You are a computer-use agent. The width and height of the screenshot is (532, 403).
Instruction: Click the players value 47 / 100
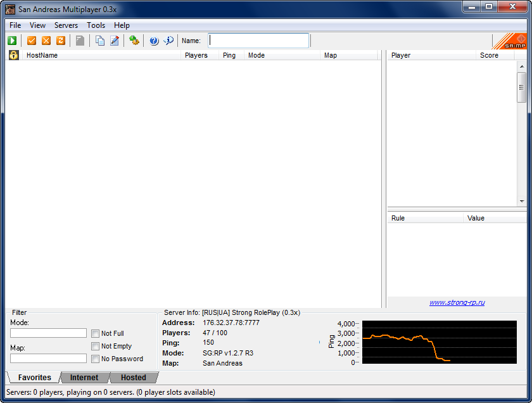(215, 333)
